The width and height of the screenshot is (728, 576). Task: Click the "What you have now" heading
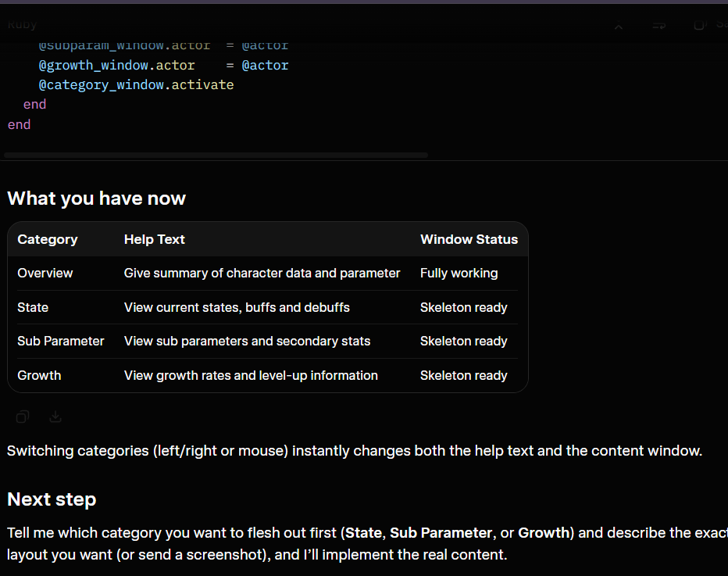coord(96,199)
